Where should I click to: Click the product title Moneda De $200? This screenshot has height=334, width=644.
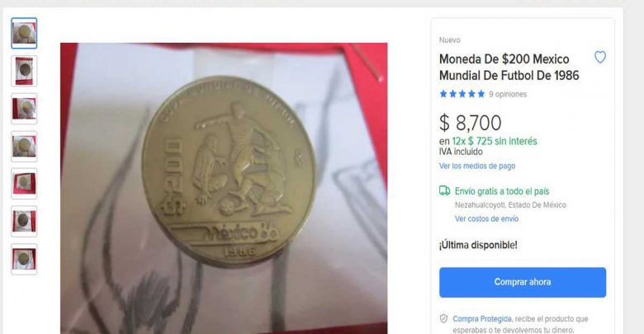pyautogui.click(x=509, y=68)
